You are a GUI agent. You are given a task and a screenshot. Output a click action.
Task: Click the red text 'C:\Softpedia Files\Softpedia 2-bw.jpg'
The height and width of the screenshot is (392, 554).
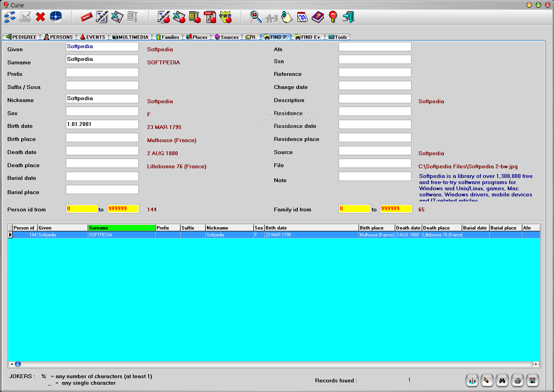(468, 167)
